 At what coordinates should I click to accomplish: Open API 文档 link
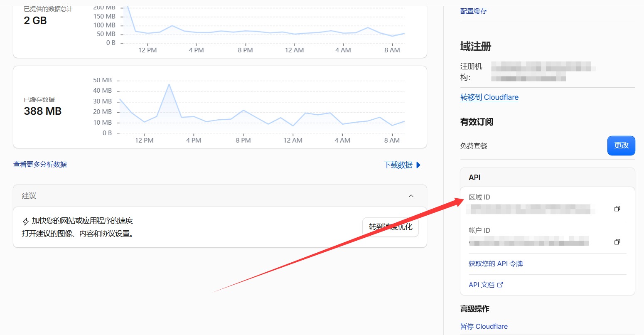pyautogui.click(x=482, y=285)
